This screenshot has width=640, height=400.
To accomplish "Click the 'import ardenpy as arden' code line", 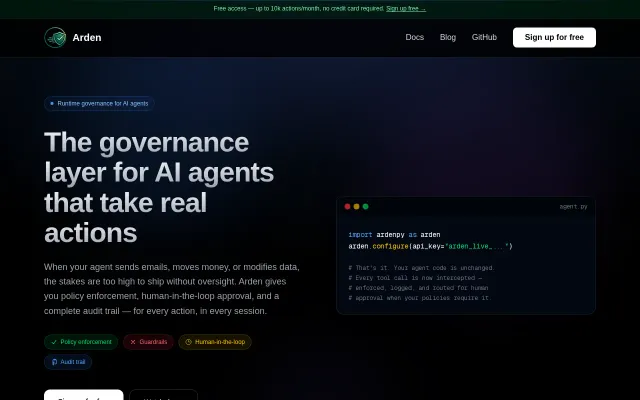I will tap(394, 235).
